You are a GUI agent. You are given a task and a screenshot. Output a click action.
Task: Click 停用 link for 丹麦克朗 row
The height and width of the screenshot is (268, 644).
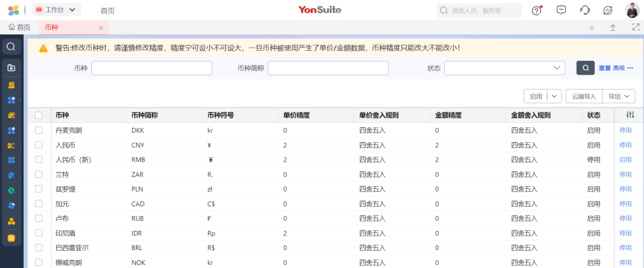pyautogui.click(x=626, y=130)
